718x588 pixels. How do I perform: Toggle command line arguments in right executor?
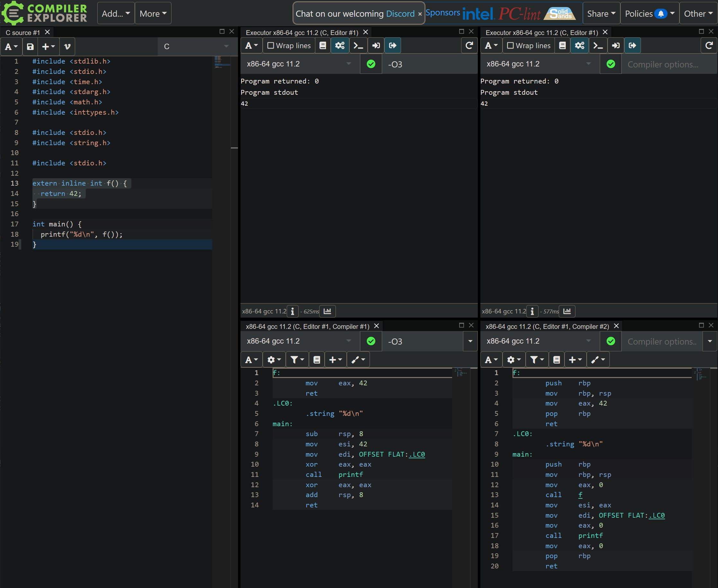(598, 45)
